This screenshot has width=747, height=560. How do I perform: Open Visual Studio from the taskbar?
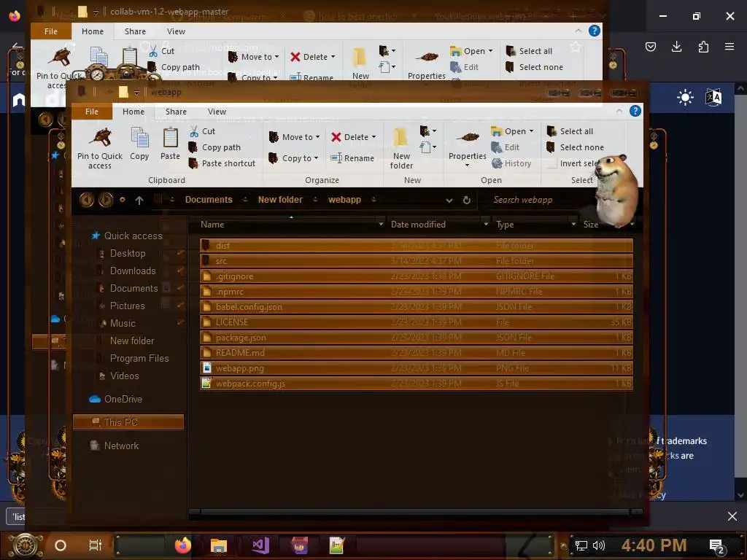(260, 545)
